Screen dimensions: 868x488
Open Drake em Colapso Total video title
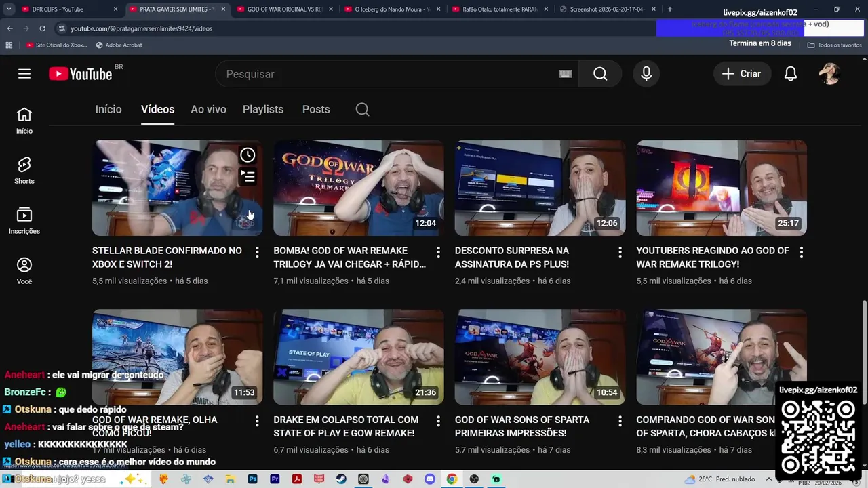click(346, 426)
